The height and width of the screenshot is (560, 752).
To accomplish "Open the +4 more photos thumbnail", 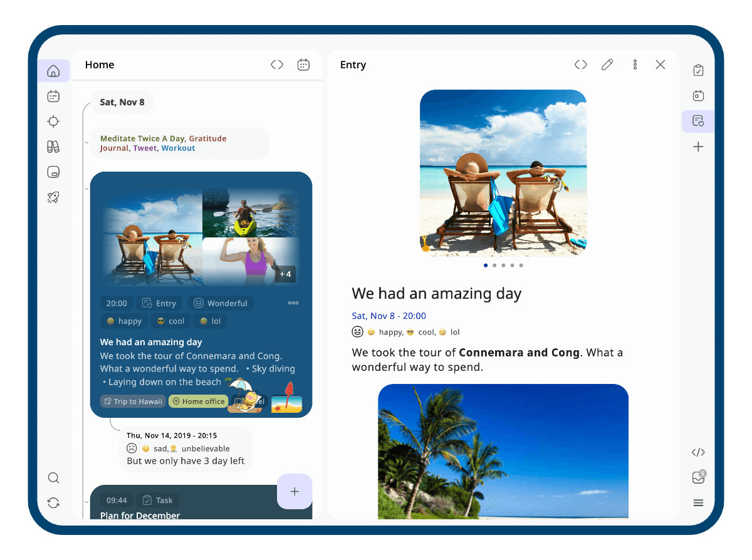I will click(x=285, y=274).
